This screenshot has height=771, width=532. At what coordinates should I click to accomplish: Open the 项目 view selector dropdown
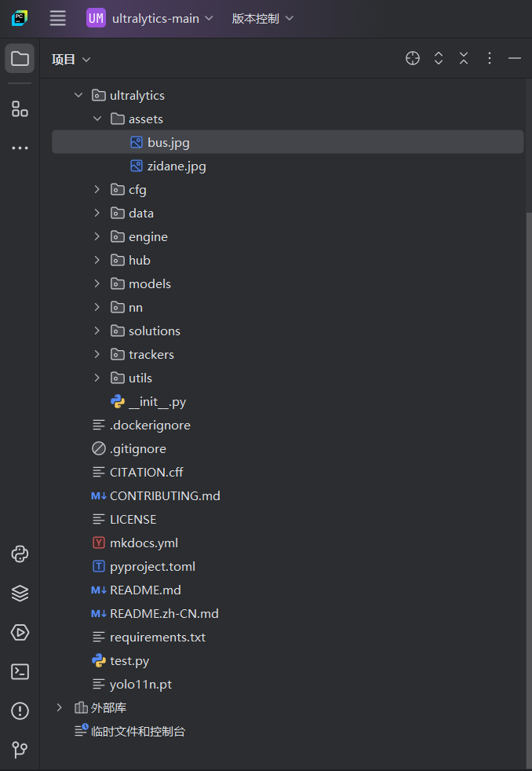point(71,60)
